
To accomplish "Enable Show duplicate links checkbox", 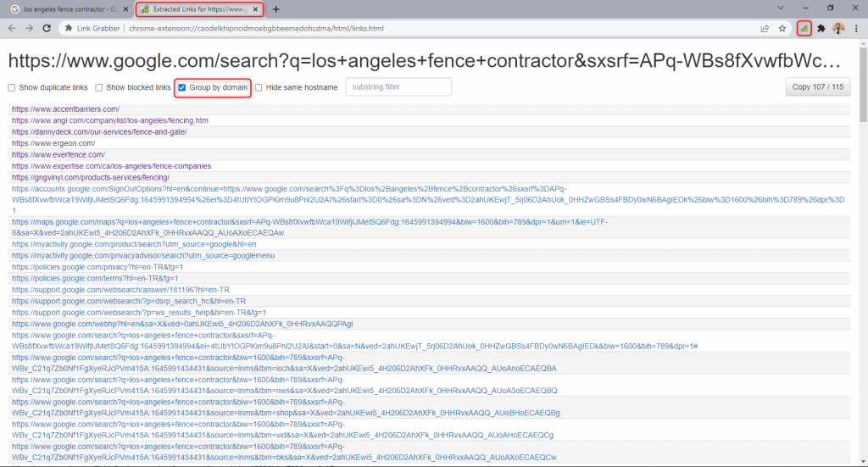I will [12, 87].
